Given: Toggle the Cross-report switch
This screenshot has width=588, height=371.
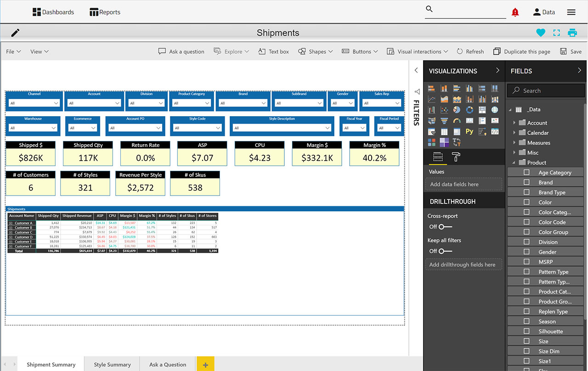Looking at the screenshot, I should click(445, 227).
